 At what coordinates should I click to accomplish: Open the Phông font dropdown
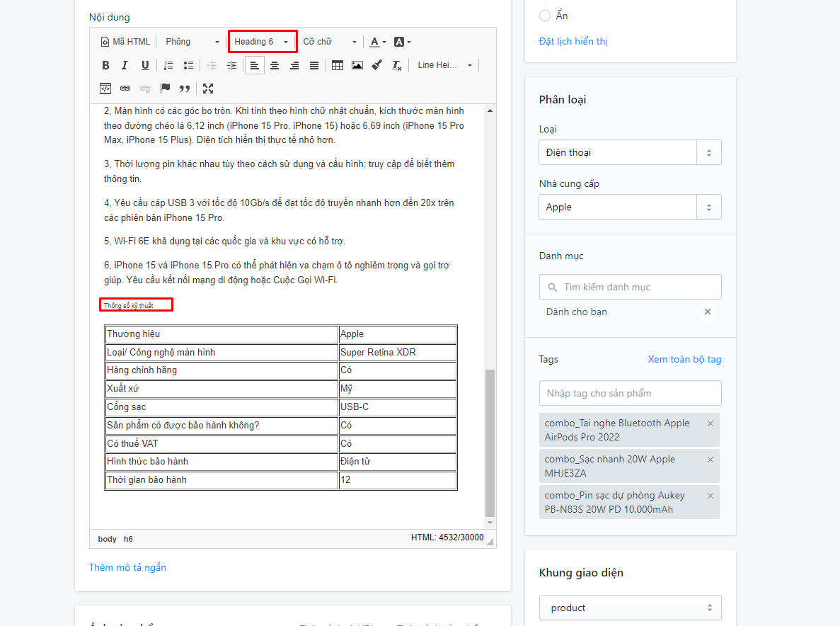[x=192, y=42]
